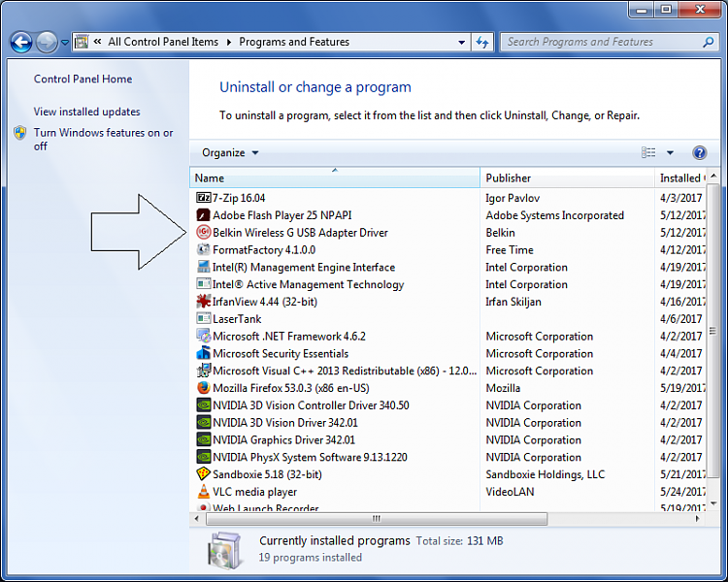Click Programs and Features breadcrumb
This screenshot has height=582, width=728.
click(x=294, y=42)
